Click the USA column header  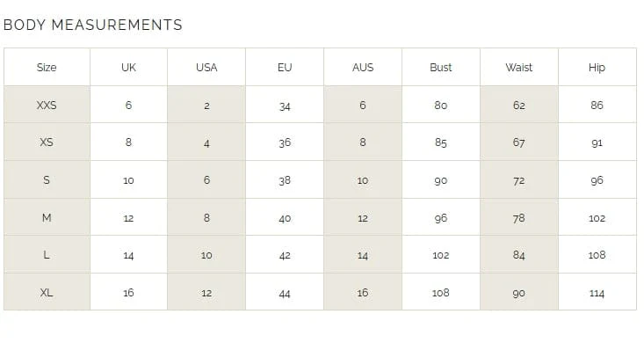(x=206, y=68)
